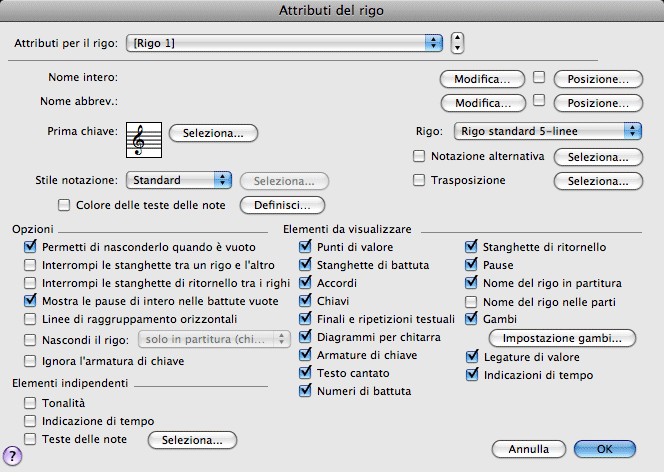The height and width of the screenshot is (472, 664).
Task: Toggle Nome del rigo nelle parti
Action: pyautogui.click(x=473, y=301)
